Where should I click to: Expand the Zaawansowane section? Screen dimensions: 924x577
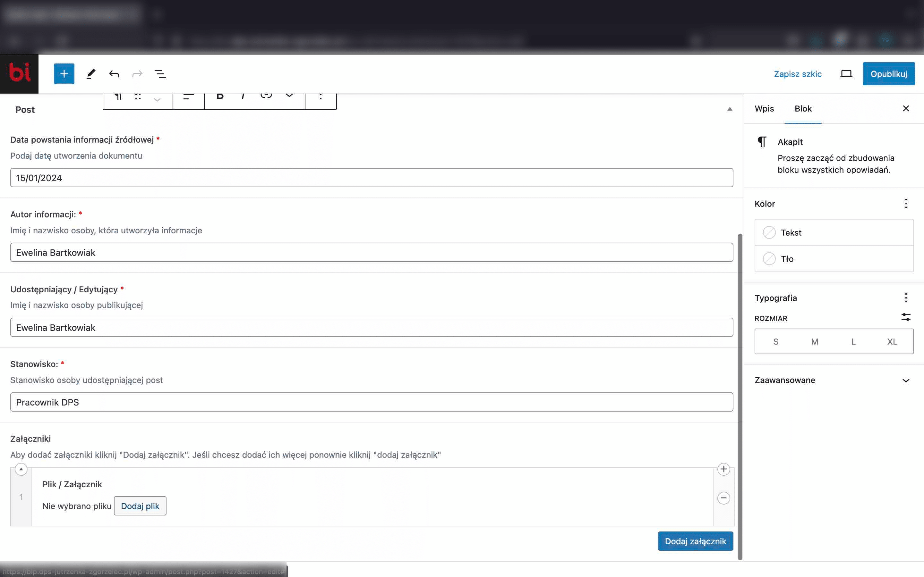coord(834,380)
